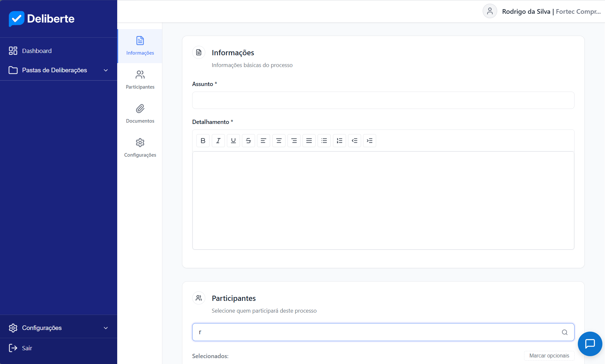The image size is (605, 364).
Task: Toggle bold formatting in Detalhamento editor
Action: coord(203,141)
